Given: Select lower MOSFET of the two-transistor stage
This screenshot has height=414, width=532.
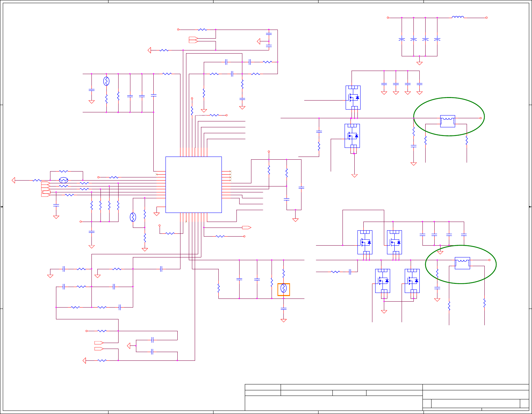Looking at the screenshot, I should [x=352, y=136].
